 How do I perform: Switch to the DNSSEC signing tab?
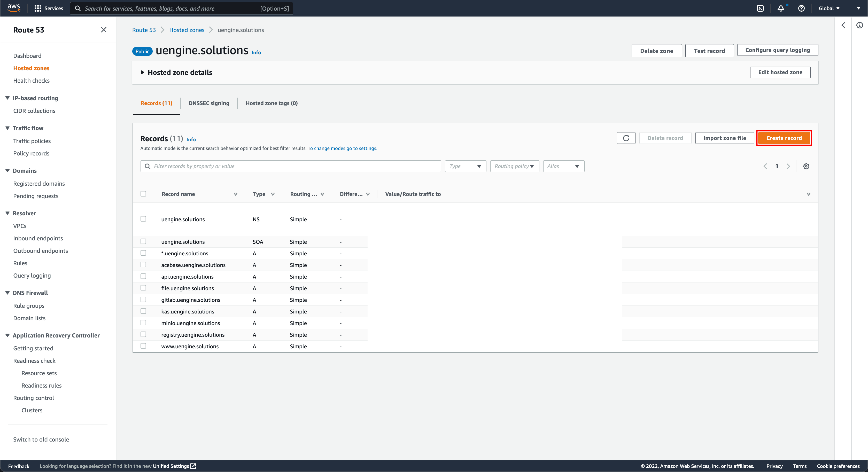point(208,103)
